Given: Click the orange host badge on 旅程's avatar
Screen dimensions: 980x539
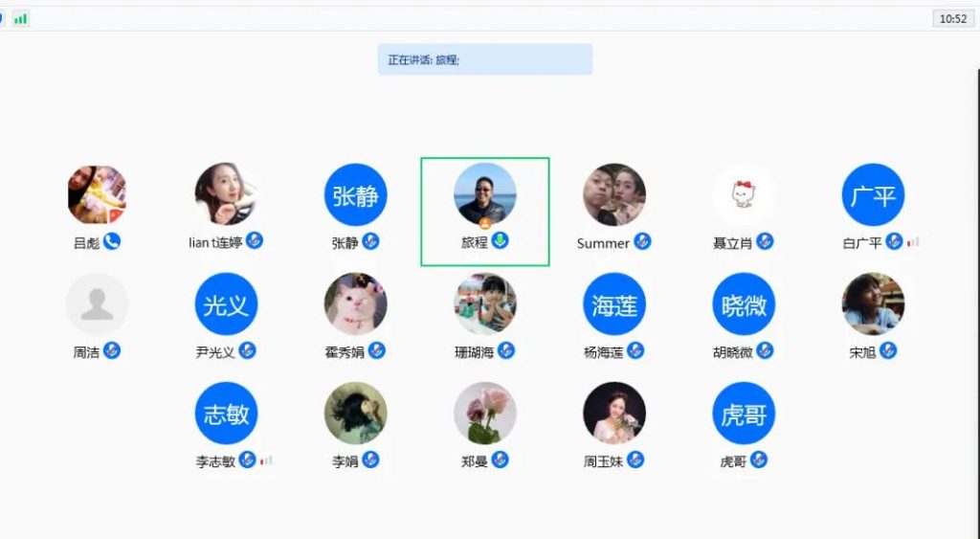Looking at the screenshot, I should click(485, 223).
